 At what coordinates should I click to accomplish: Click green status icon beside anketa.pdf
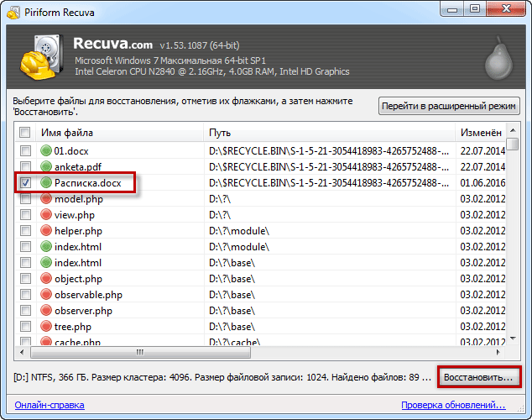point(46,167)
